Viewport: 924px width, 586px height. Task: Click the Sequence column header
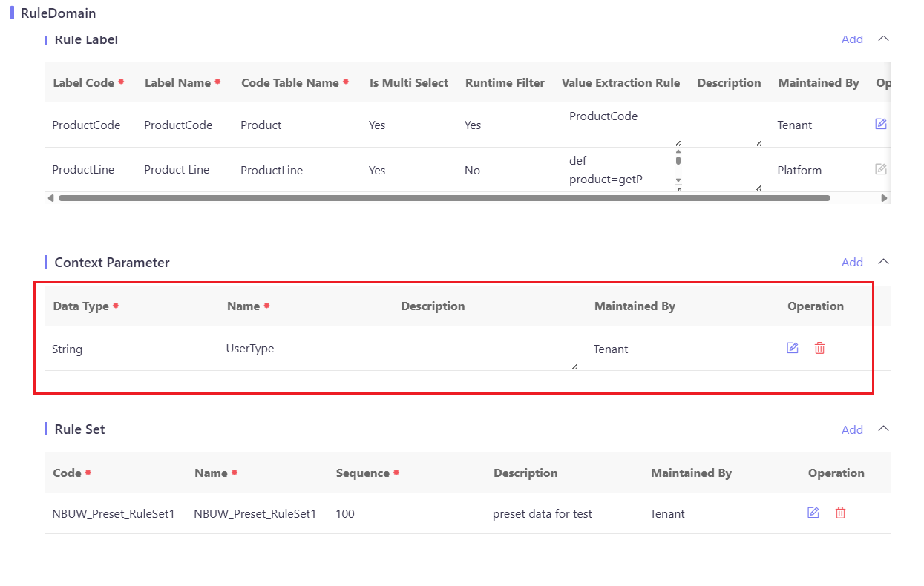(362, 473)
